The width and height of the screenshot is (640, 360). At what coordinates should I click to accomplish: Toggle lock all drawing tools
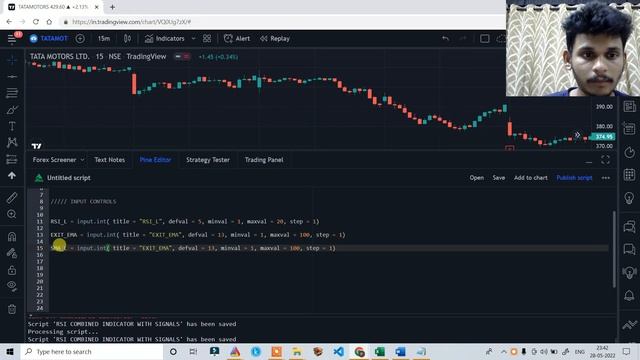coord(12,270)
